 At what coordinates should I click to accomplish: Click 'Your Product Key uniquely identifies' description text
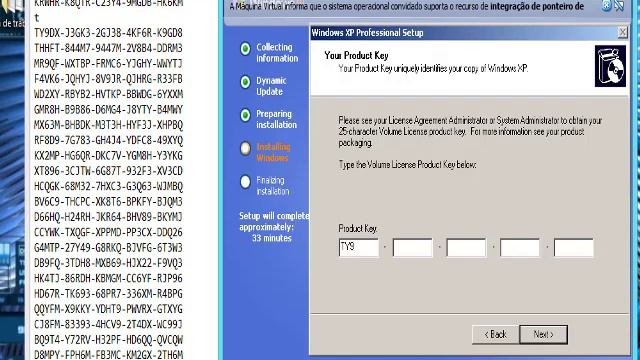click(x=433, y=69)
